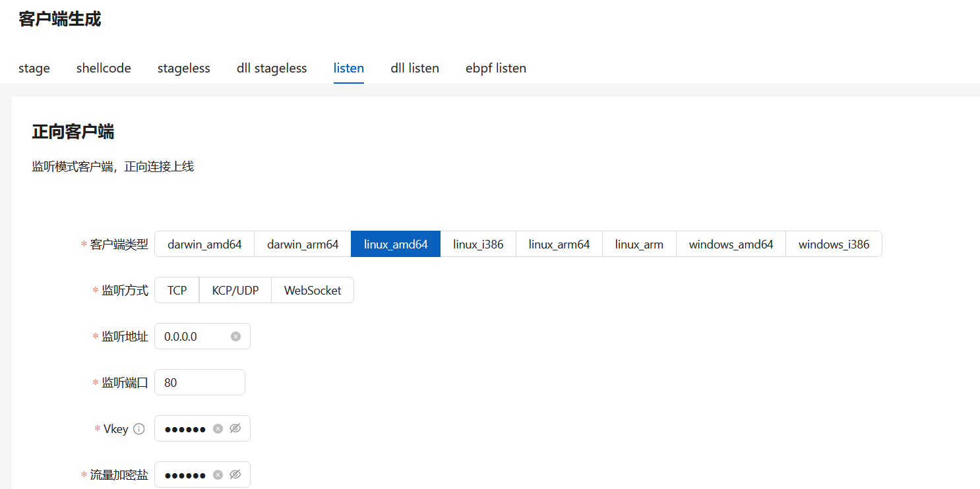Pick darwin_amd64 client type

click(204, 244)
